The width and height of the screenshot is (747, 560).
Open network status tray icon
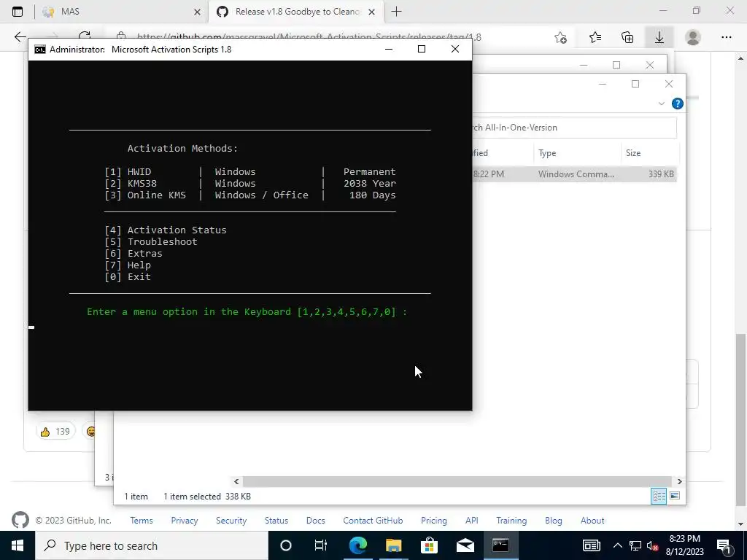(x=635, y=545)
